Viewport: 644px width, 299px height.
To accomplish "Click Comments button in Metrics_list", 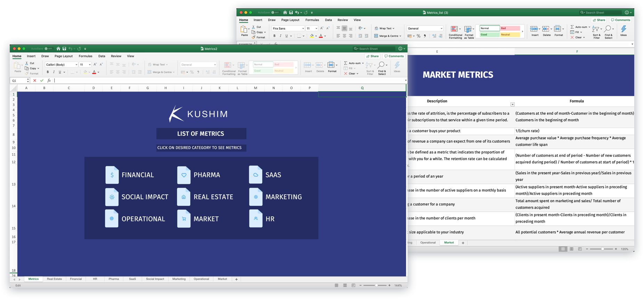I will coord(620,20).
